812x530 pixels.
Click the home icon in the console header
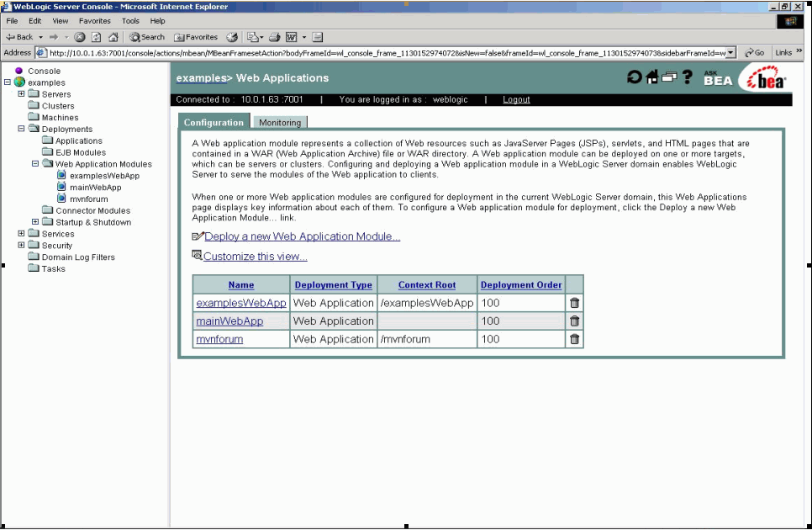(651, 77)
